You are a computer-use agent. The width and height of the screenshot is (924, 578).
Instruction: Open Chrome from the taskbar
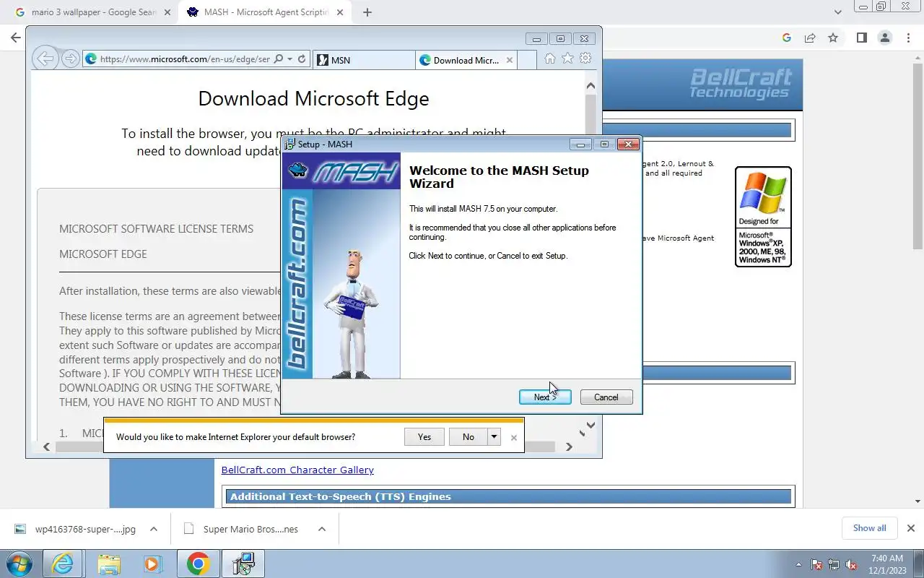[198, 564]
